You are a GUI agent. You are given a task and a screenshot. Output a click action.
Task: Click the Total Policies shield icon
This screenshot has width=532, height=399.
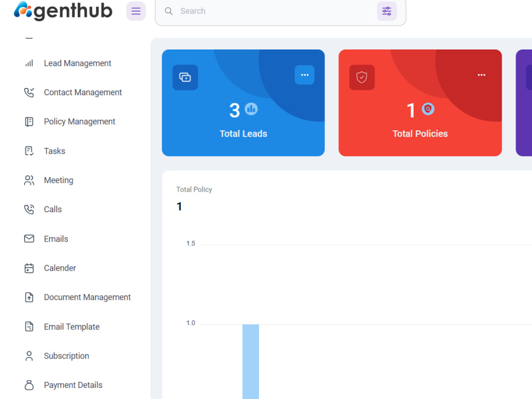(x=362, y=77)
